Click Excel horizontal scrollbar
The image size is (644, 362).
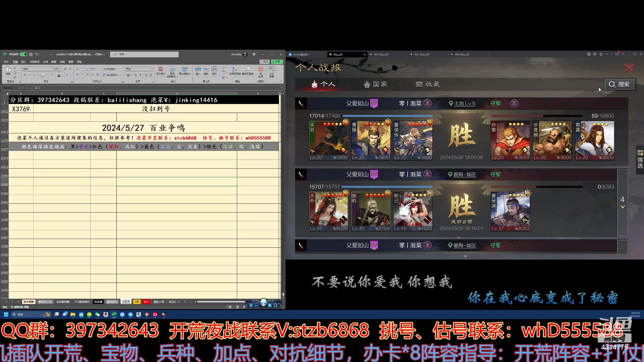coord(221,302)
